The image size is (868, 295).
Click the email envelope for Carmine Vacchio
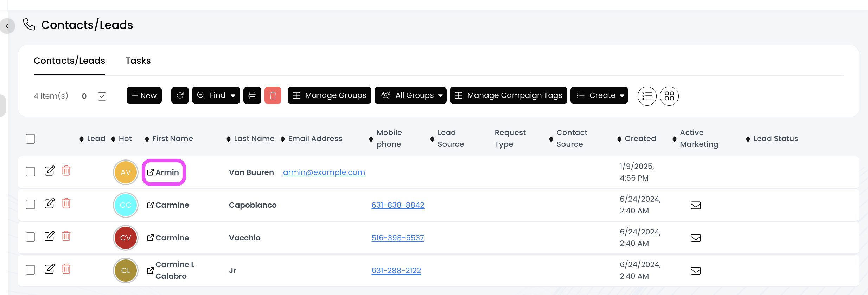pos(696,238)
